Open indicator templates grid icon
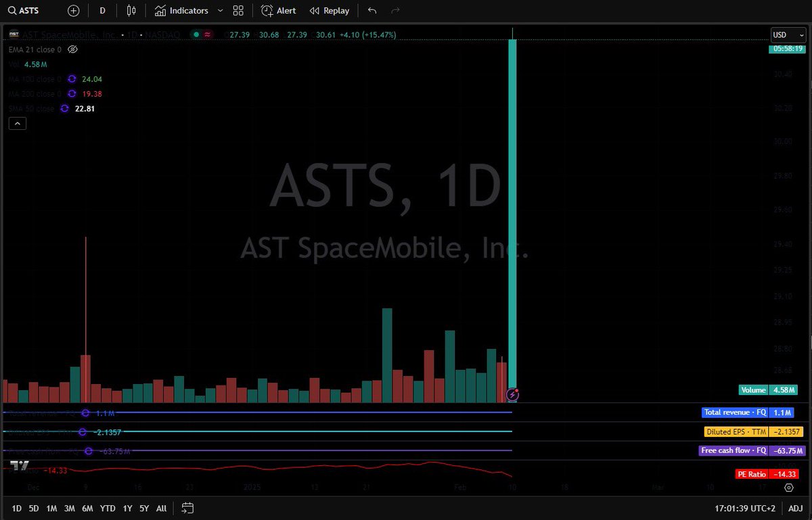This screenshot has height=520, width=812. click(x=238, y=11)
